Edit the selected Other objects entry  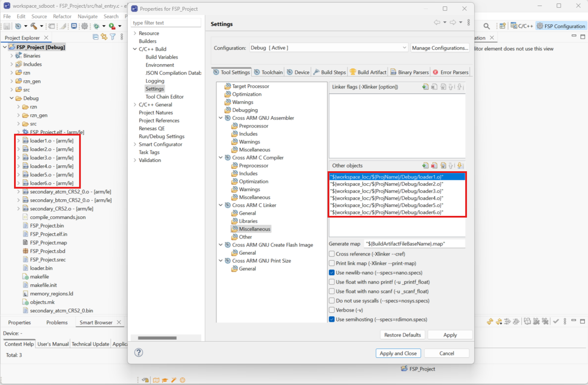click(444, 165)
